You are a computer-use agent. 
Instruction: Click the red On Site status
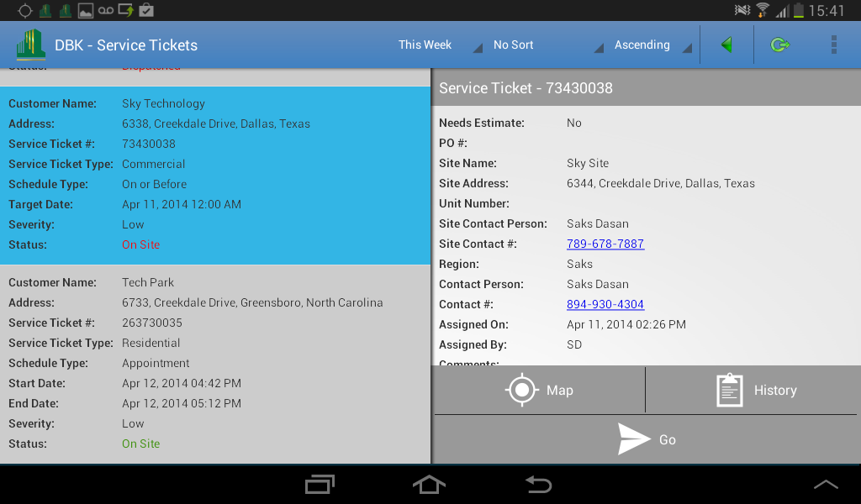click(x=140, y=244)
